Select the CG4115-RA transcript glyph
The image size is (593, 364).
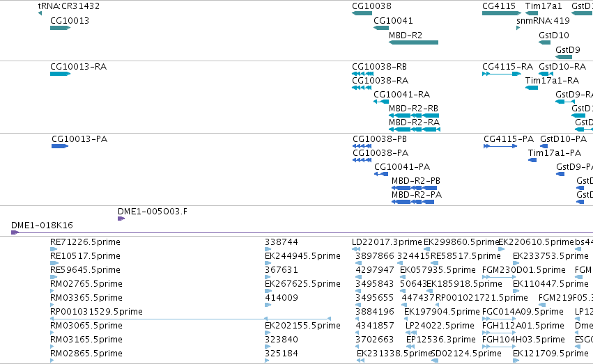pyautogui.click(x=502, y=74)
